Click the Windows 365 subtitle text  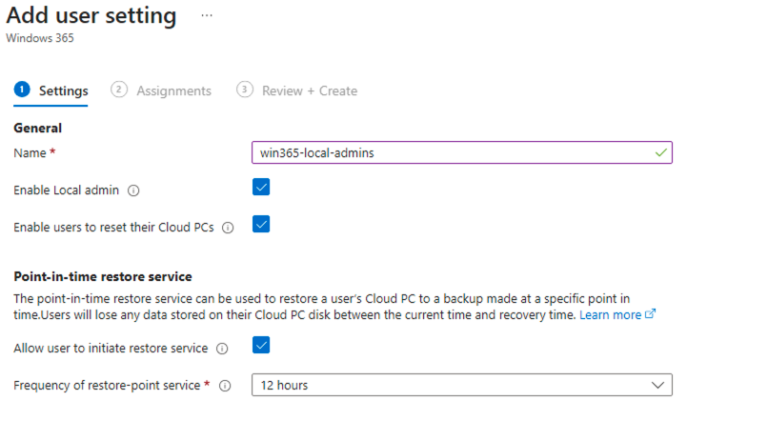coord(40,38)
